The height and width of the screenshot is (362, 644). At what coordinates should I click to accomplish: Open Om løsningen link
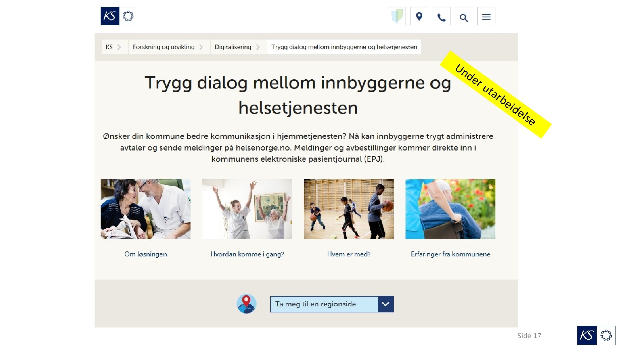(146, 254)
